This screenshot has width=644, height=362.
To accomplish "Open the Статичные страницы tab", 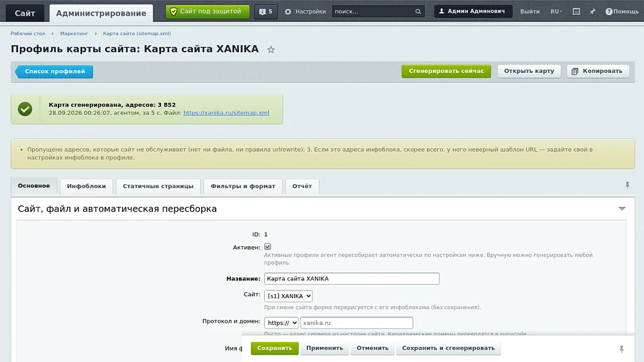I will click(x=158, y=186).
